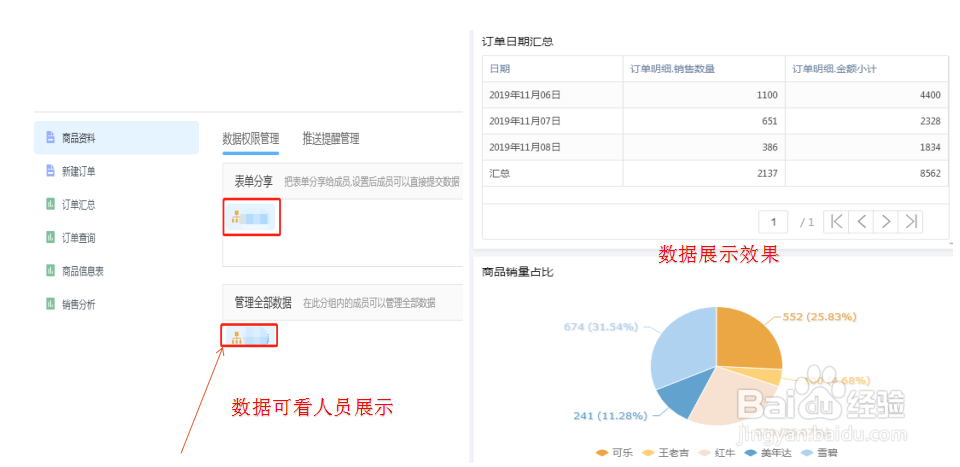Select the 2019年11月06日 row date cell
The image size is (960, 467).
coord(553,95)
